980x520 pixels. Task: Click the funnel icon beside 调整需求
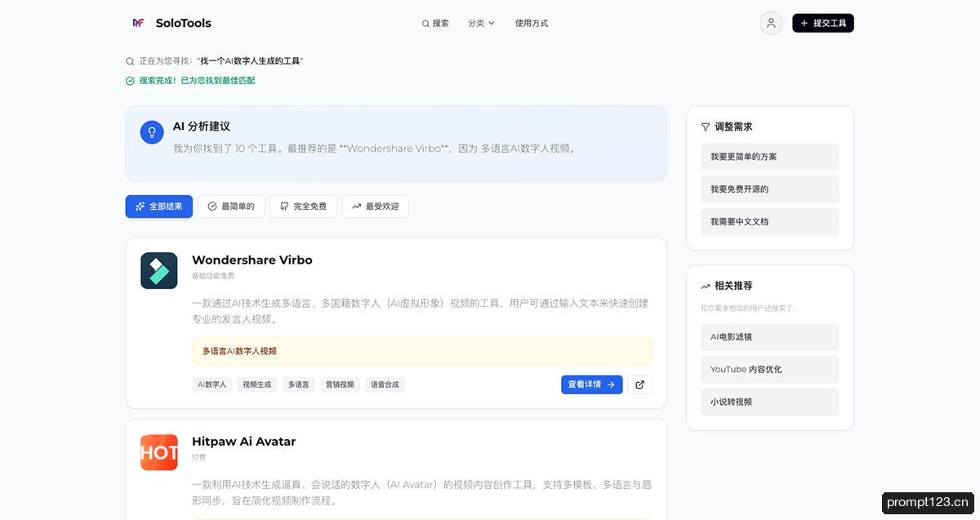(706, 127)
